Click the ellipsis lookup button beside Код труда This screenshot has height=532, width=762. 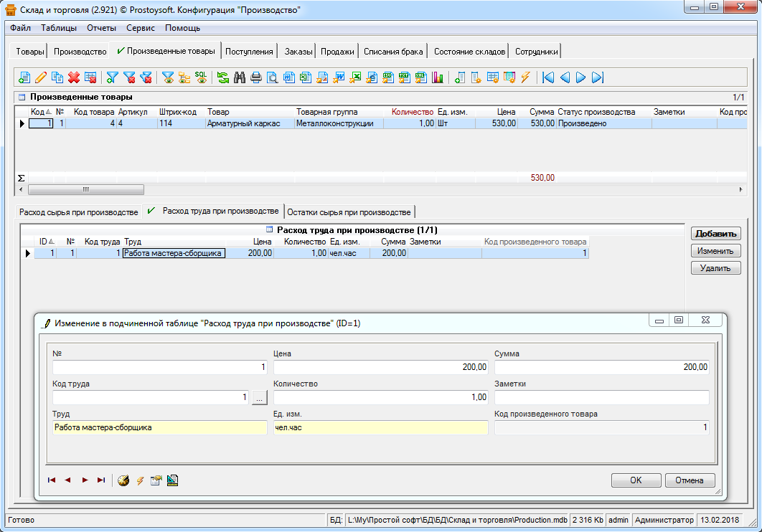260,397
